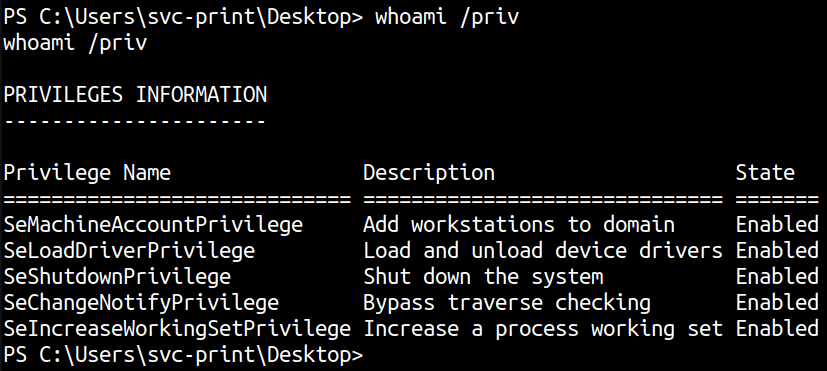Click the Privilege Name column header
Viewport: 827px width, 371px height.
pos(87,173)
